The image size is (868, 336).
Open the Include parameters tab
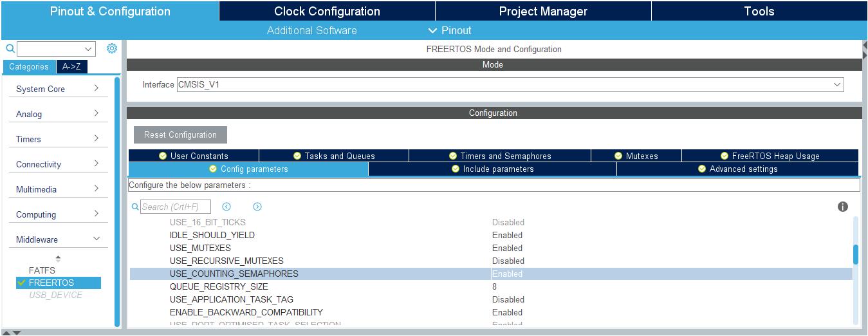tap(492, 169)
